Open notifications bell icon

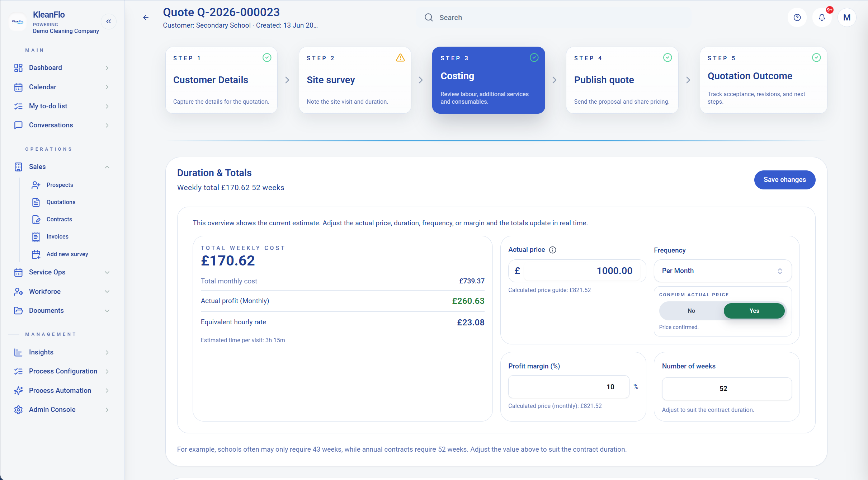pyautogui.click(x=822, y=18)
